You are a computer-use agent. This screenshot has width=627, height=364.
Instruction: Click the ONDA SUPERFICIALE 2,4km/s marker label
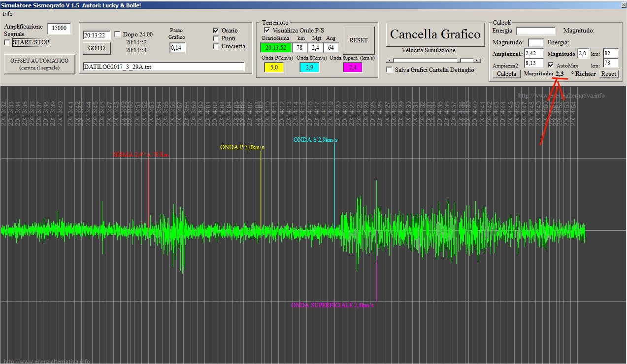tap(333, 305)
